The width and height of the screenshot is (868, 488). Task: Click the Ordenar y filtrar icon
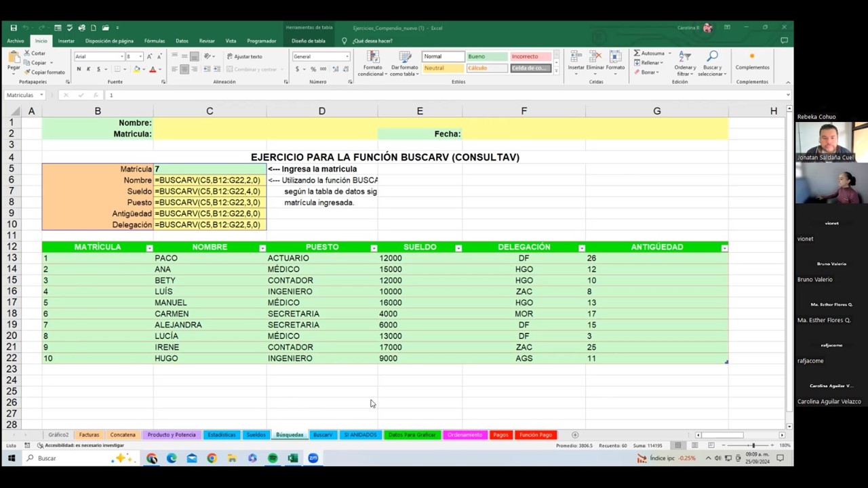[x=685, y=62]
